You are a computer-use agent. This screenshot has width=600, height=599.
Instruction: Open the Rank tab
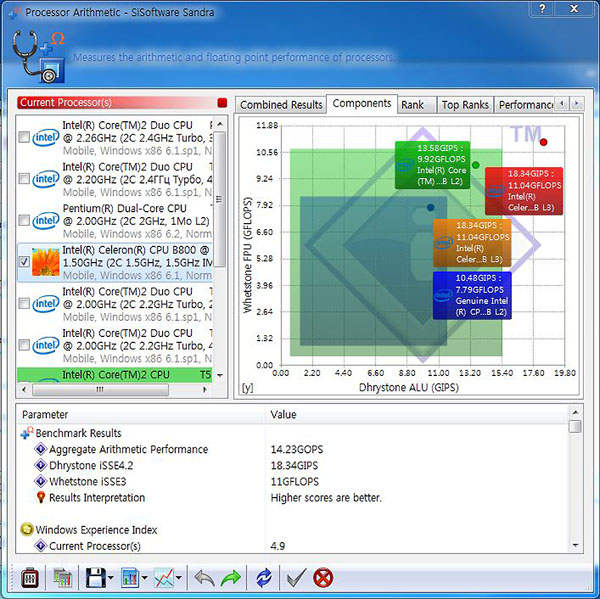(417, 105)
